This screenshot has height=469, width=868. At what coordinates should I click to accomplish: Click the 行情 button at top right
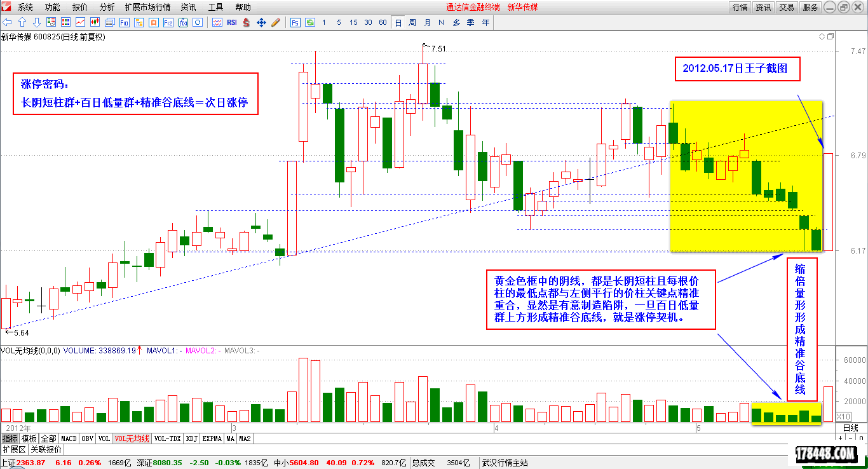pos(740,7)
